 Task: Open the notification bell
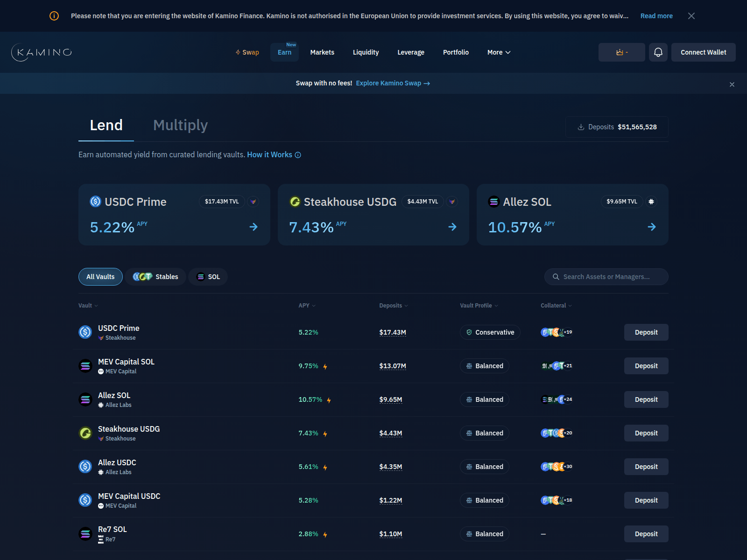point(658,52)
